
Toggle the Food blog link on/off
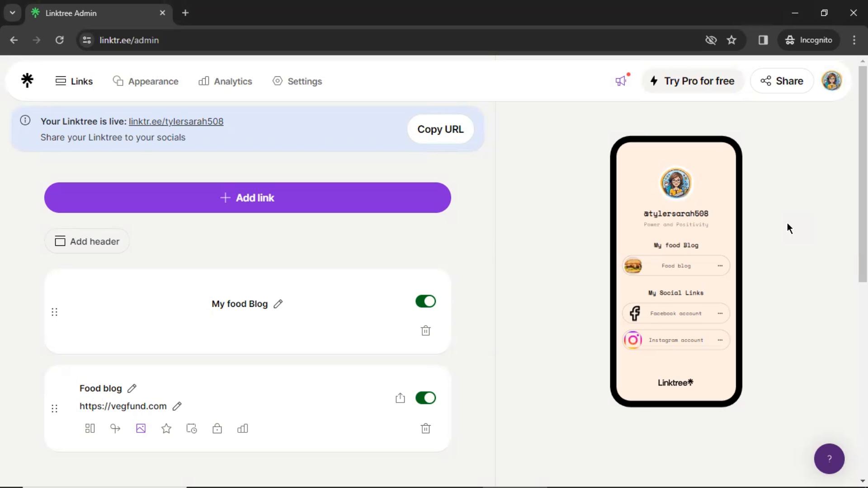pos(426,398)
